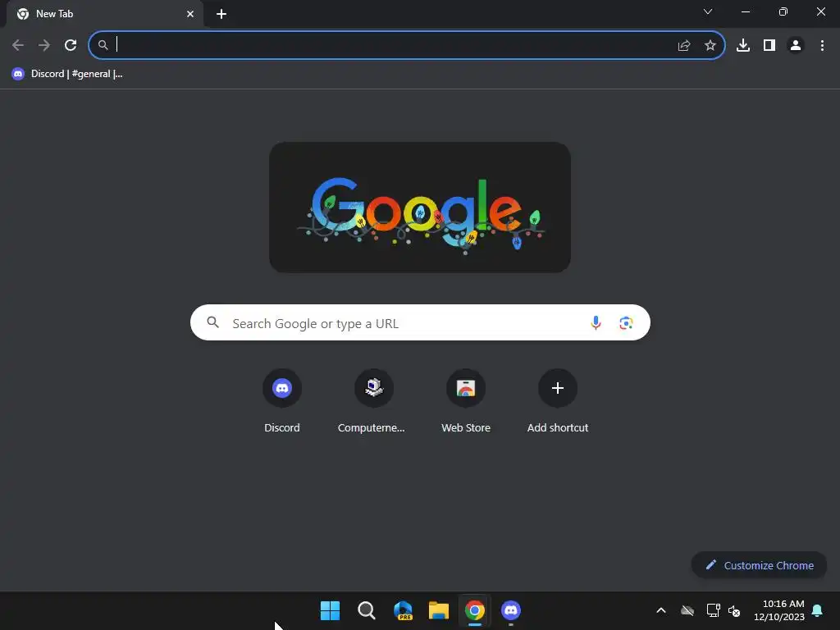Open the Computerne... shortcut tile
The image size is (840, 630).
coord(373,400)
